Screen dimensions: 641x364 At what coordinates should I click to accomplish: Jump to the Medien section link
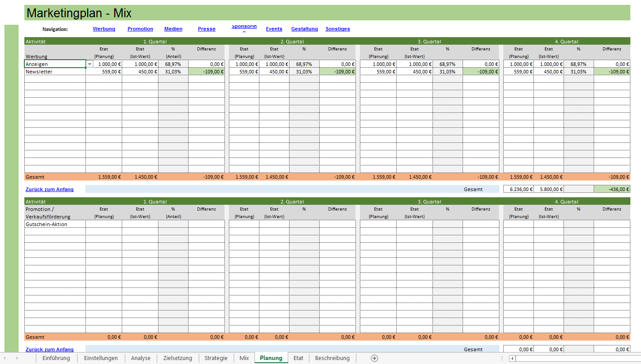coord(173,29)
